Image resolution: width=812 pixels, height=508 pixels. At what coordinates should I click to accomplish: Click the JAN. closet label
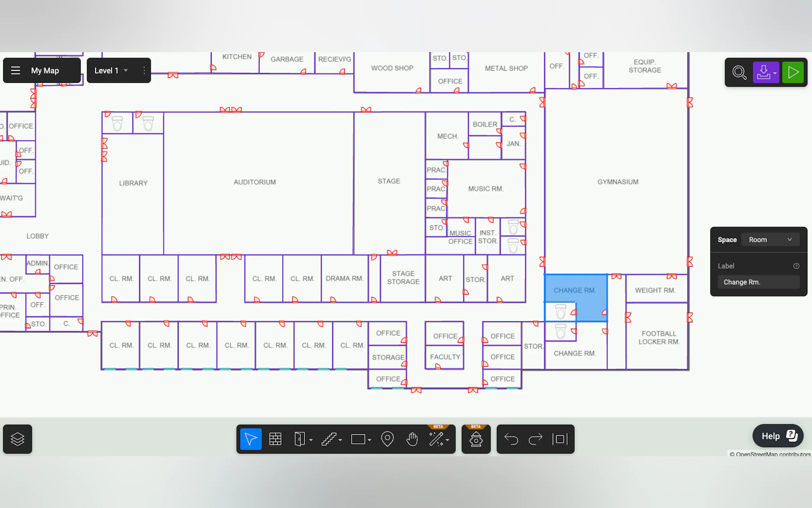coord(514,144)
